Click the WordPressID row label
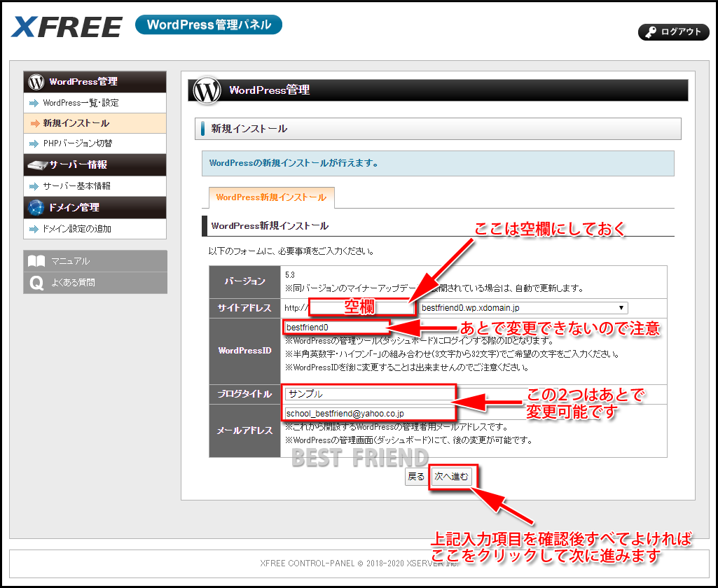 coord(245,351)
